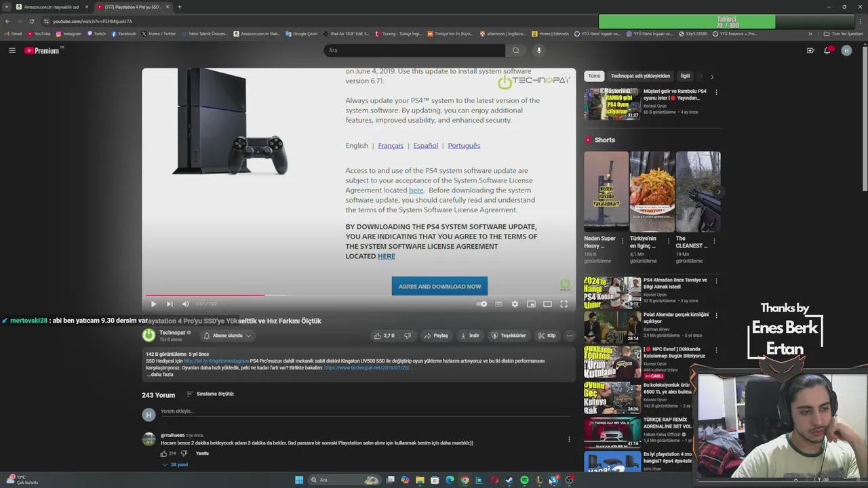Image resolution: width=868 pixels, height=488 pixels.
Task: Click the Yorum ekleyin comment field
Action: (365, 411)
